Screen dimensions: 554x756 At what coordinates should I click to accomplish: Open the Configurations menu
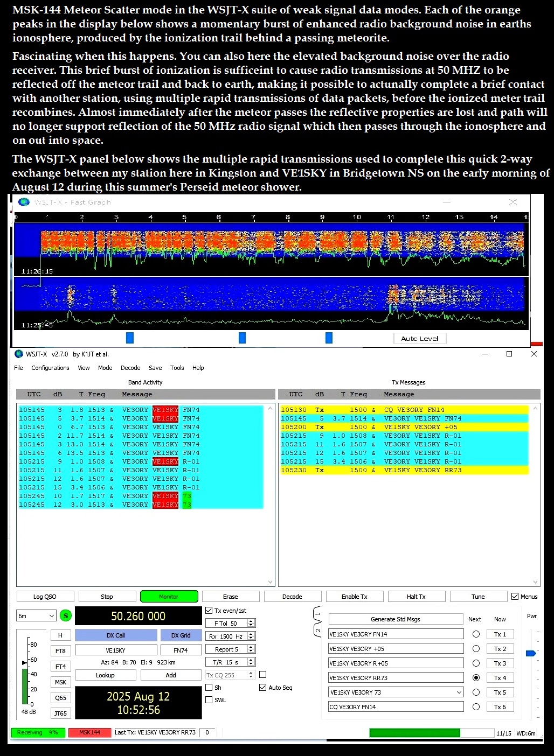click(50, 368)
